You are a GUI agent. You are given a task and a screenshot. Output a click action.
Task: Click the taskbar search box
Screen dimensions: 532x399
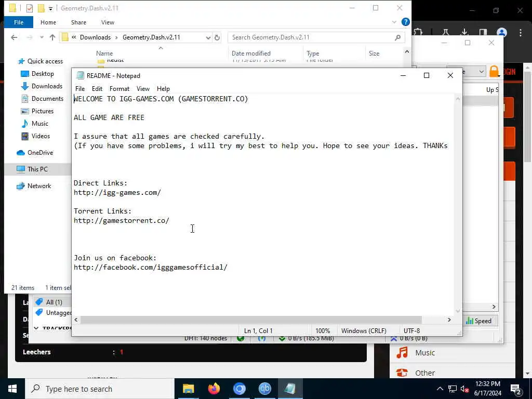click(x=100, y=389)
